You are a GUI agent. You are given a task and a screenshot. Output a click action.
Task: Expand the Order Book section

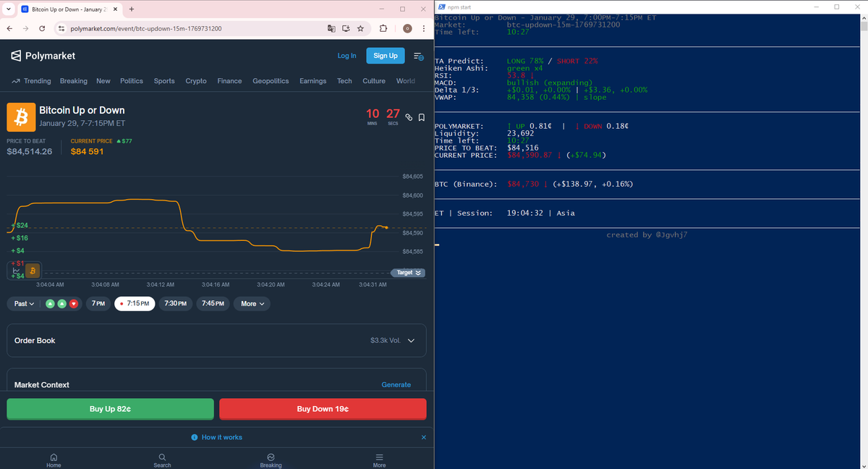(x=216, y=340)
